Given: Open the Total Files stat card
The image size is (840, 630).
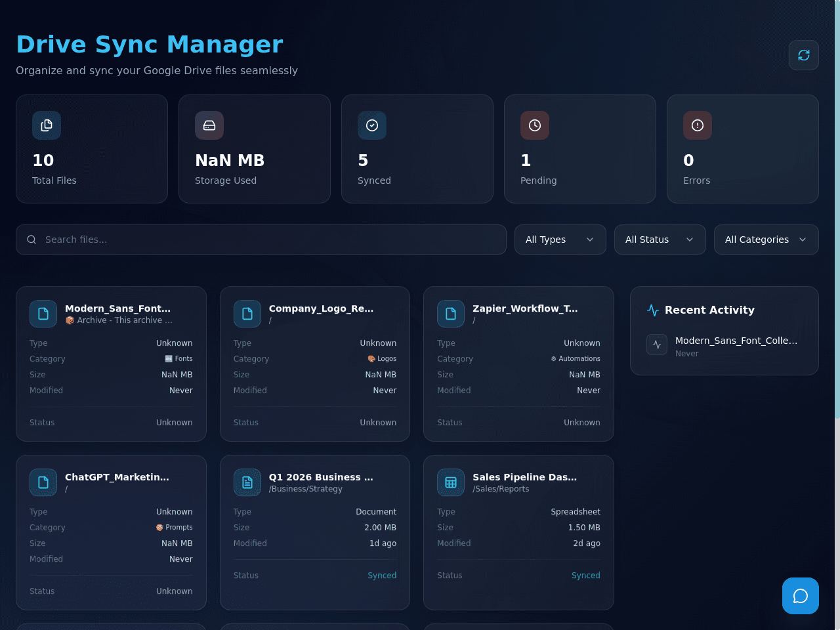Looking at the screenshot, I should (92, 149).
